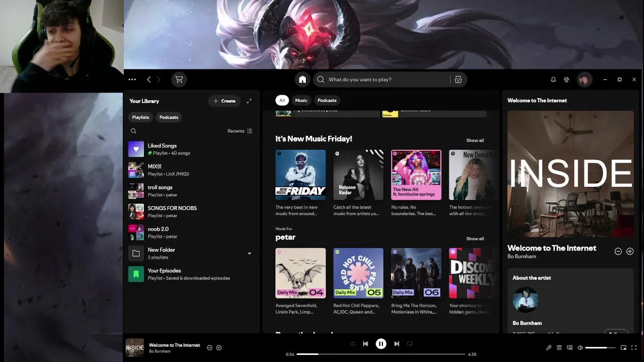This screenshot has width=644, height=362.
Task: Toggle the Podcasts library filter
Action: click(169, 117)
